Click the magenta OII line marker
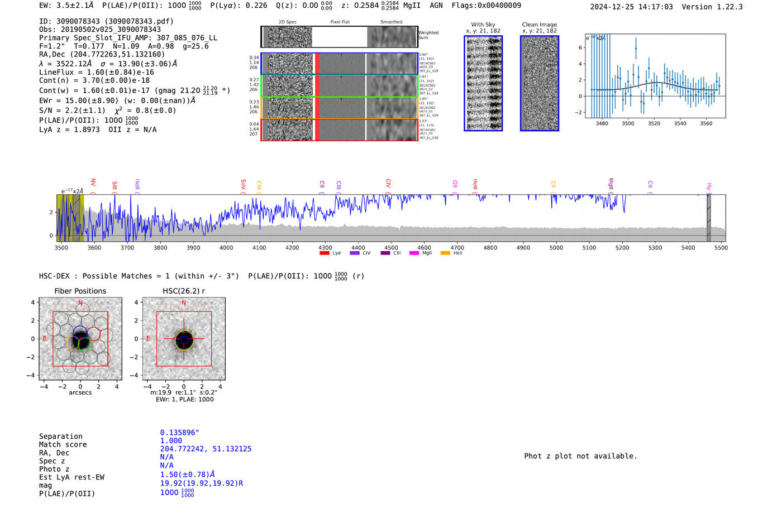Screen dimensions: 782x532 click(x=455, y=186)
